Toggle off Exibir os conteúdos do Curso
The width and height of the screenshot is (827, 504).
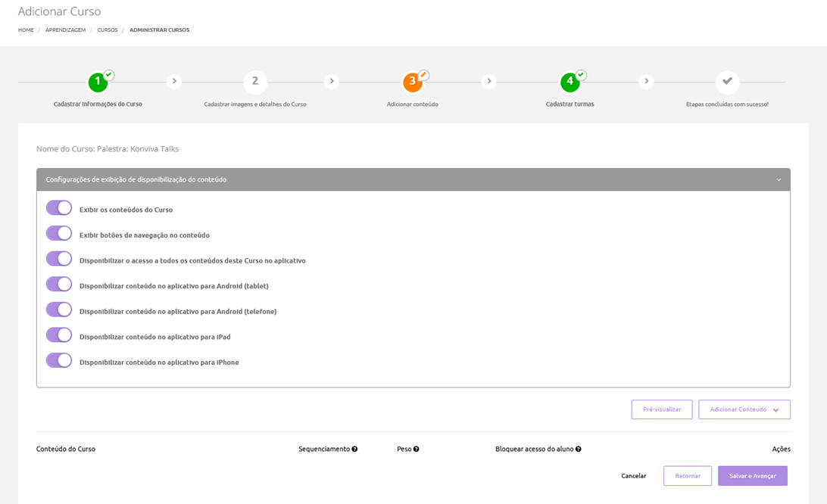59,208
